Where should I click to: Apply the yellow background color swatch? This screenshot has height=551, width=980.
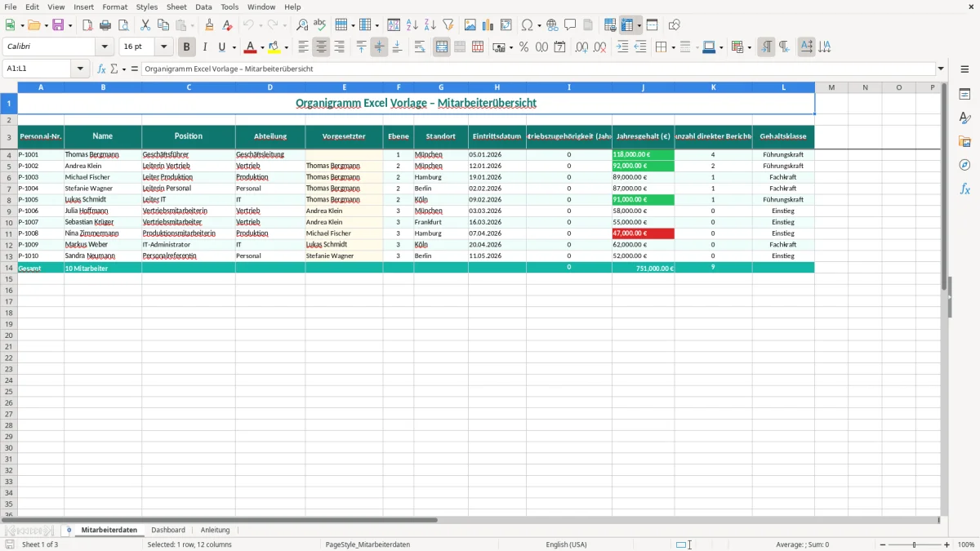pyautogui.click(x=274, y=47)
